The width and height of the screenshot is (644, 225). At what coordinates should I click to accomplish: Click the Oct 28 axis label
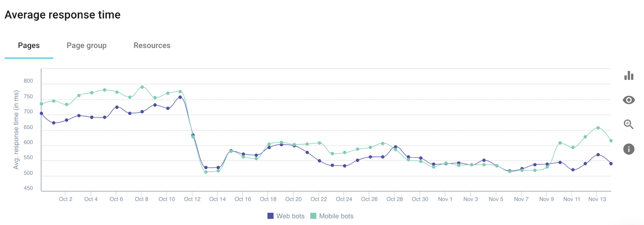pos(394,199)
